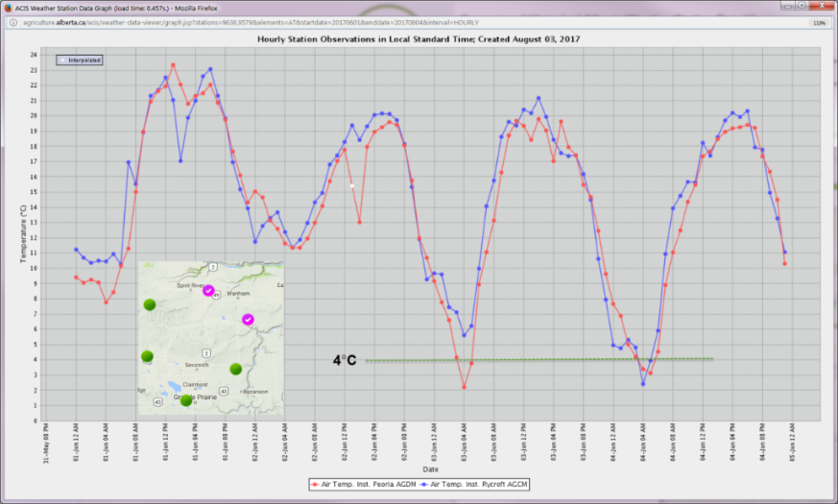Click the 110% zoom level indicator

pos(819,22)
